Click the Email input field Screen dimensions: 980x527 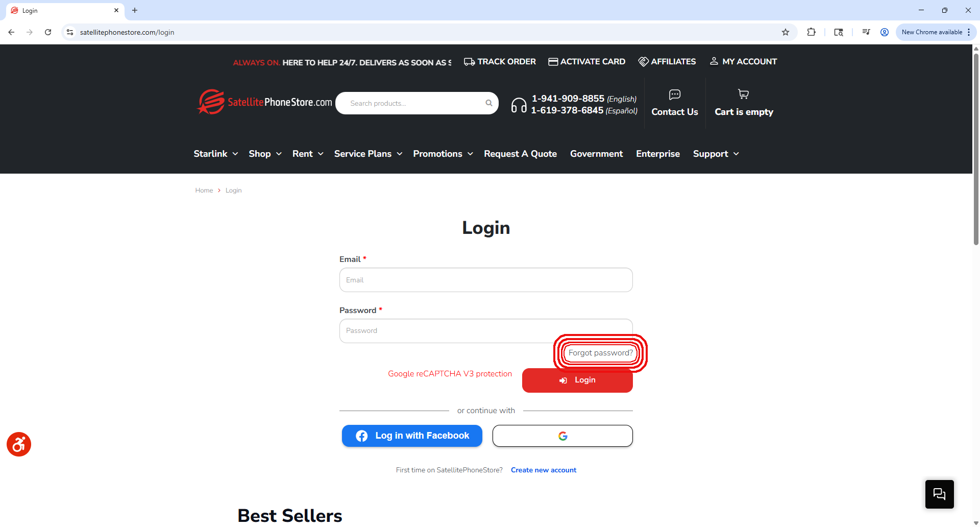coord(486,280)
